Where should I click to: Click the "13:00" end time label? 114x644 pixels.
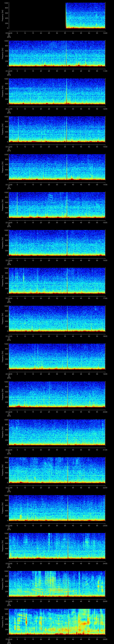[x=105, y=147]
